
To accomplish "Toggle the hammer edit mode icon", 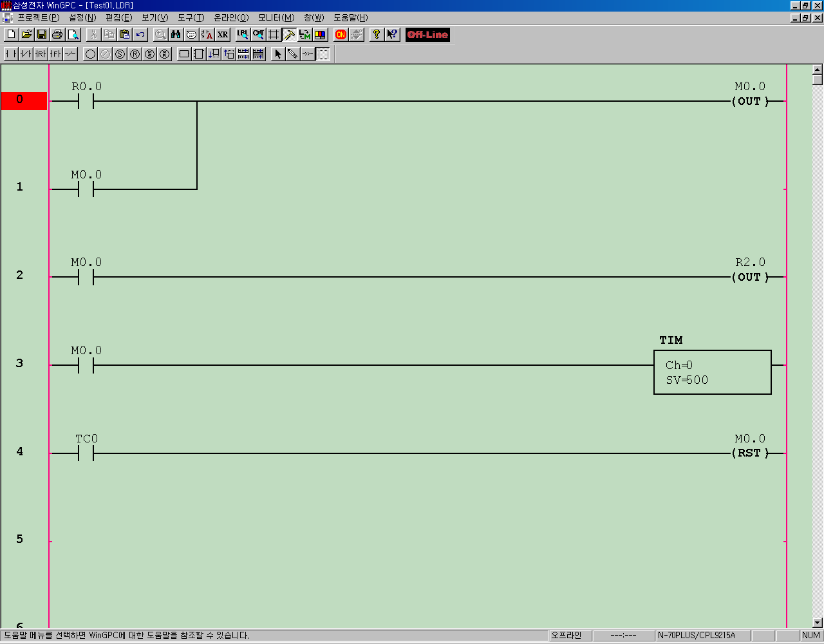I will (289, 35).
